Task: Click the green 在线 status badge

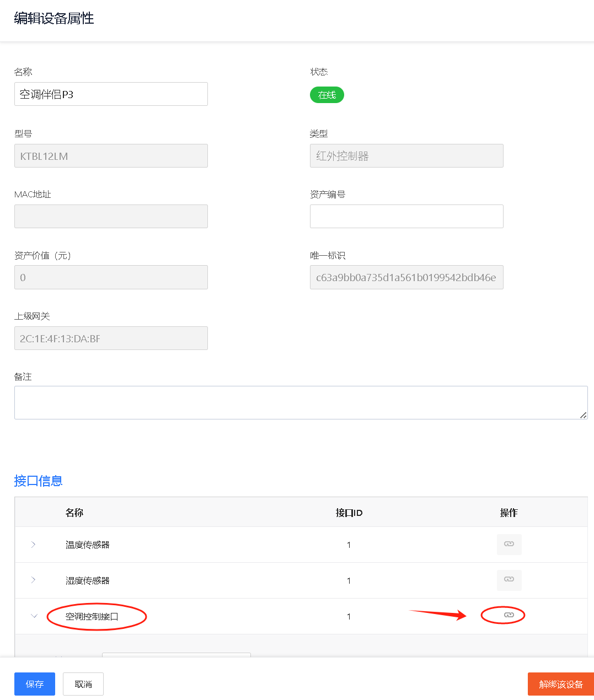Action: pos(327,95)
